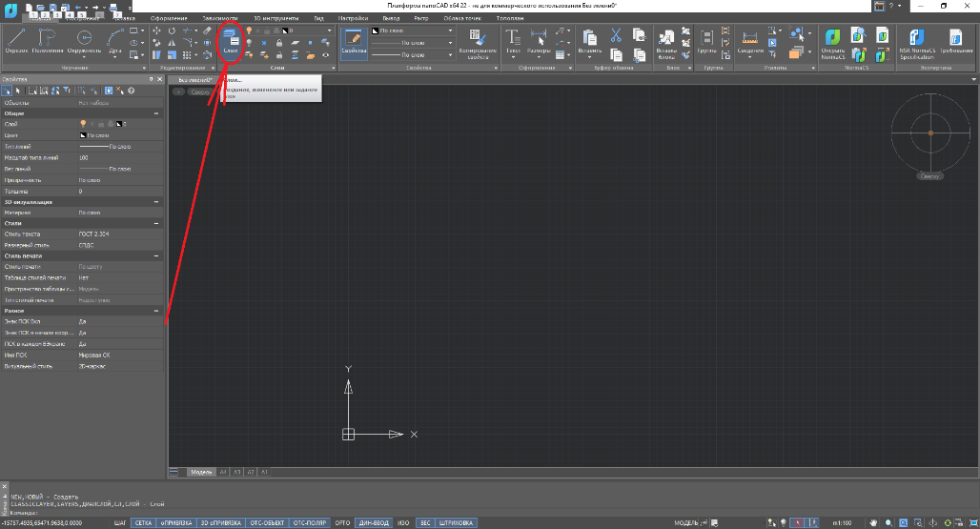This screenshot has width=980, height=529.
Task: Toggle ОТС-ОБЪЕКТ tracking
Action: point(267,522)
